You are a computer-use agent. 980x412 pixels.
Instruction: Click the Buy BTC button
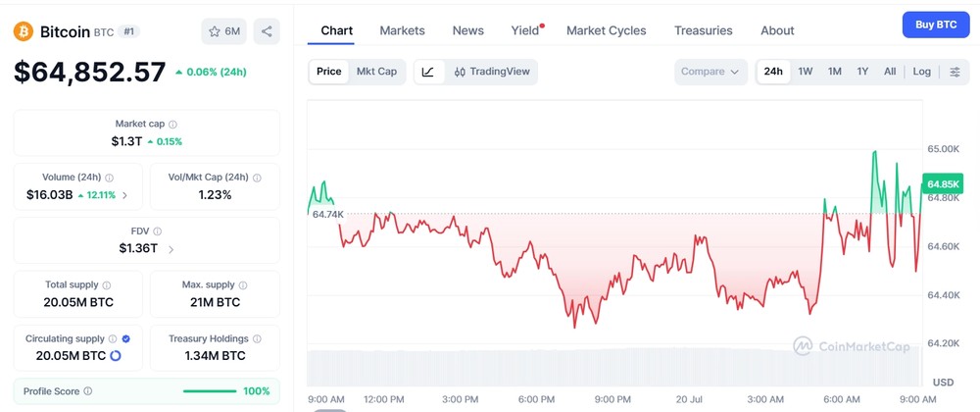point(936,25)
